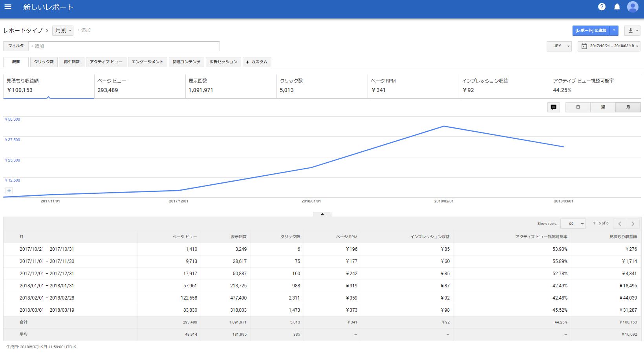
Task: Add a custom tab with + カスタム
Action: 257,62
